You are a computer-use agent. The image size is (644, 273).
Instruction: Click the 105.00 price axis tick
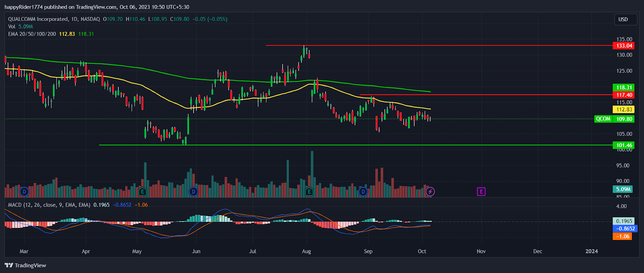tap(624, 134)
